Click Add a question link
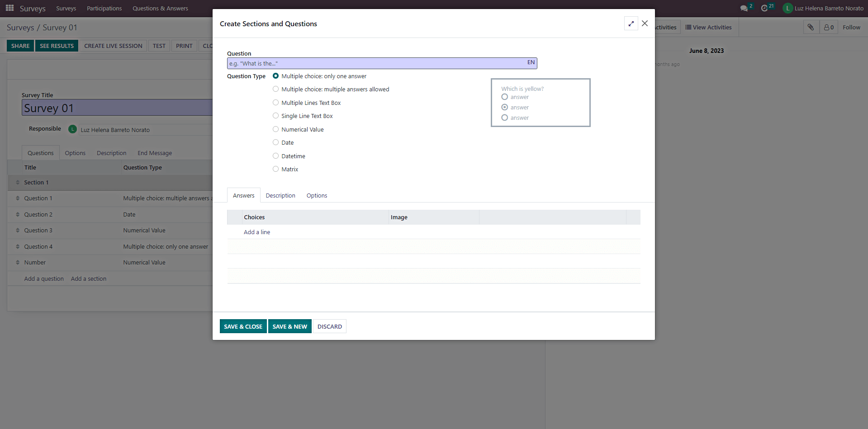 point(44,278)
